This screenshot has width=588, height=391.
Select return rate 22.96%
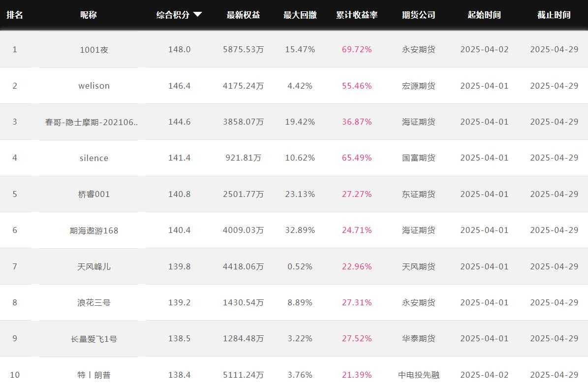pyautogui.click(x=357, y=267)
